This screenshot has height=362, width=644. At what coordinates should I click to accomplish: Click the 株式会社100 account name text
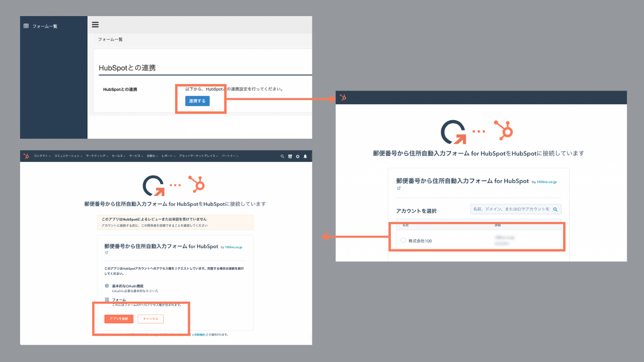420,241
